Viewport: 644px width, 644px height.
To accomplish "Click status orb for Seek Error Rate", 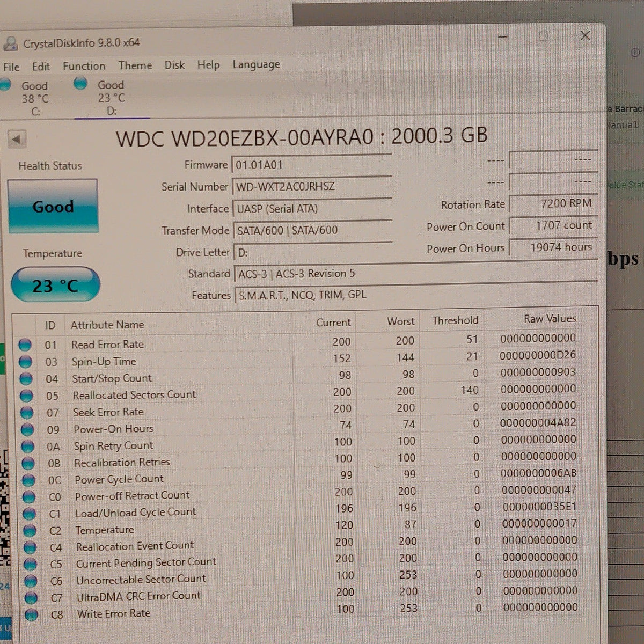I will click(27, 413).
